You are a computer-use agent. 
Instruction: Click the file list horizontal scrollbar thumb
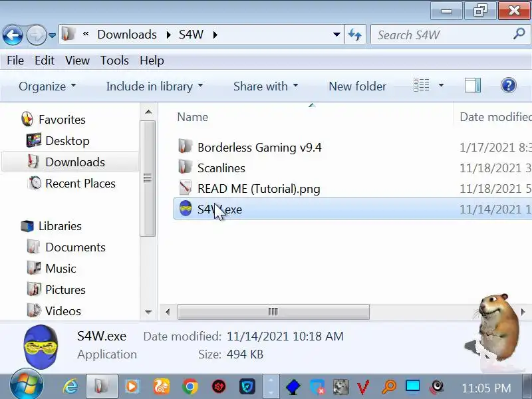click(273, 312)
